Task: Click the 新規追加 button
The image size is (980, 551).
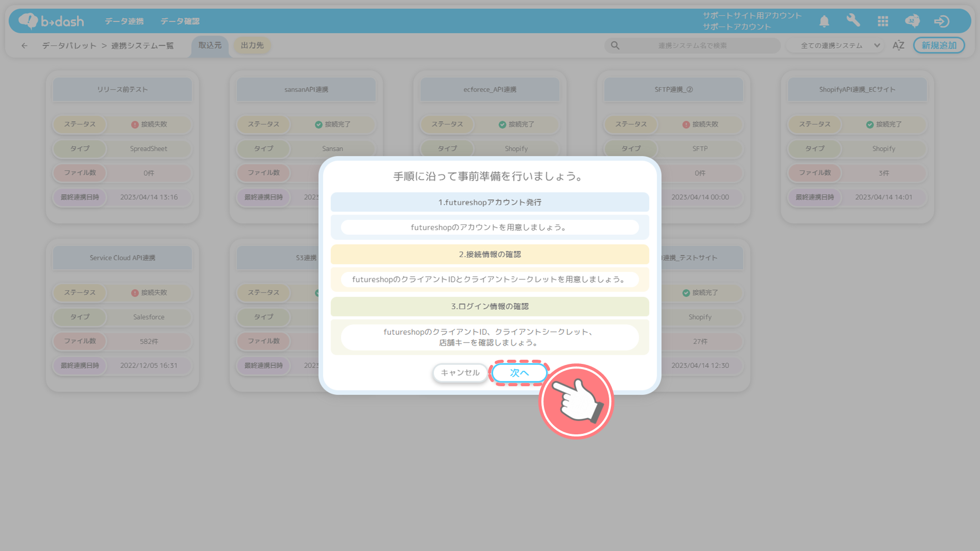Action: [x=939, y=46]
